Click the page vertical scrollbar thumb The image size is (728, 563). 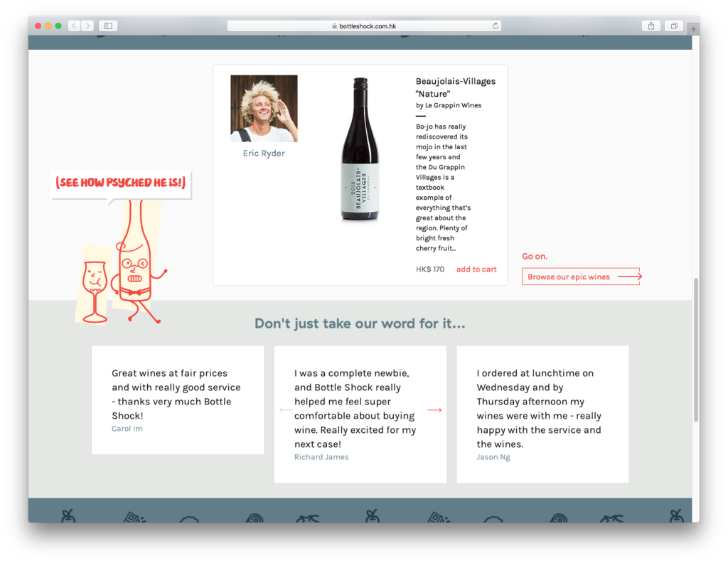click(x=695, y=350)
